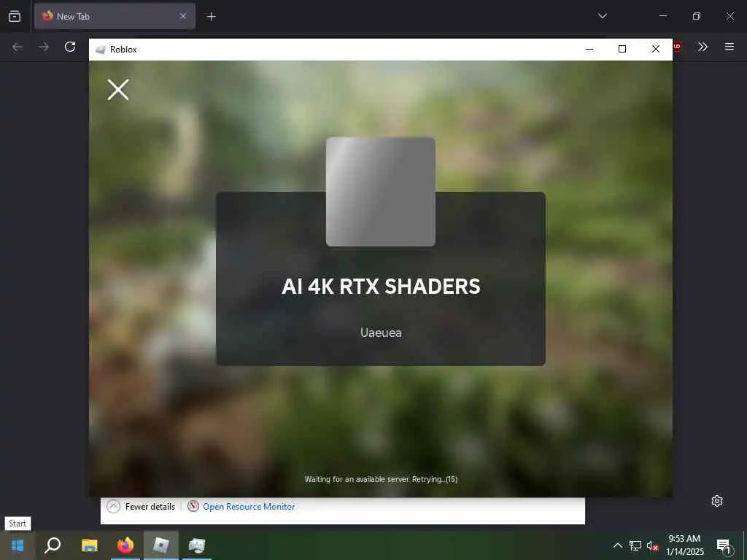The height and width of the screenshot is (560, 747).
Task: Minimize the Firefox window
Action: (662, 16)
